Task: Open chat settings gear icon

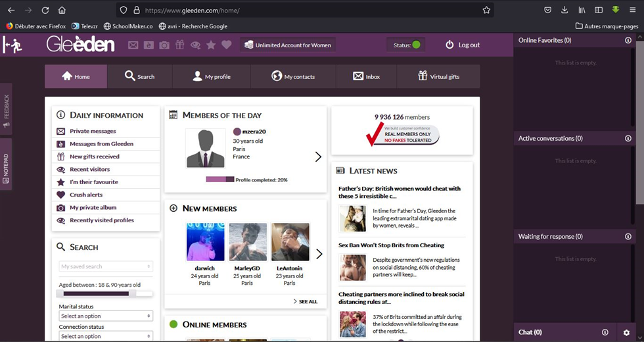Action: pyautogui.click(x=626, y=332)
